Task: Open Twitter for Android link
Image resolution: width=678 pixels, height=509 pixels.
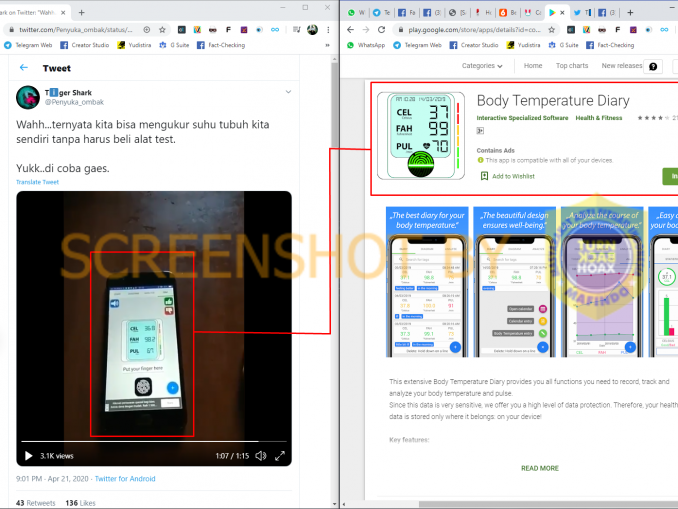Action: [x=125, y=479]
